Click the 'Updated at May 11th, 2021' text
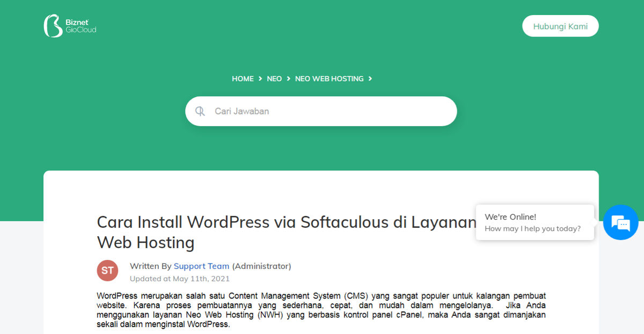 pyautogui.click(x=180, y=279)
